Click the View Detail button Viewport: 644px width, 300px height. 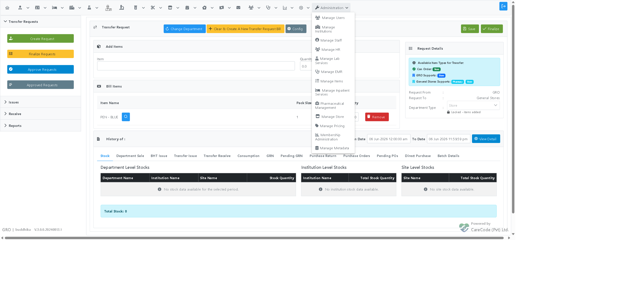(x=486, y=139)
